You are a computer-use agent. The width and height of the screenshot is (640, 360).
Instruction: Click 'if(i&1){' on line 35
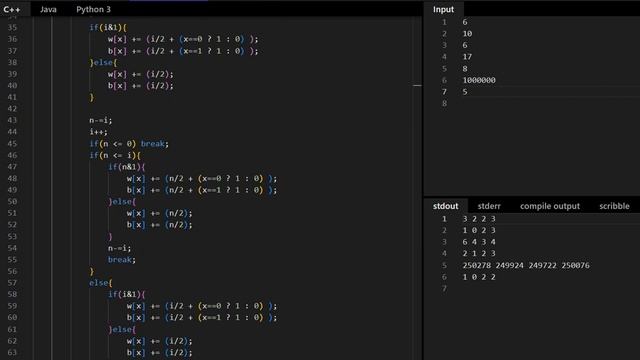108,27
